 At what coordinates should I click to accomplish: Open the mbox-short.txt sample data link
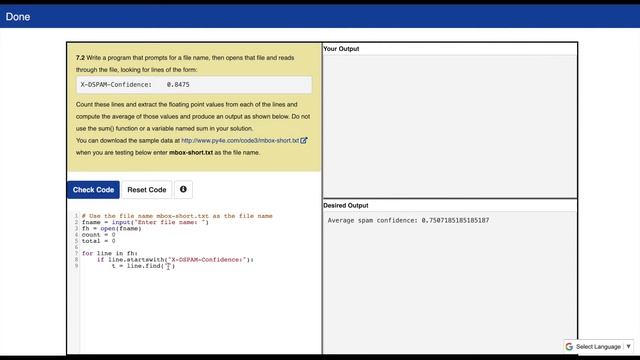(x=240, y=140)
